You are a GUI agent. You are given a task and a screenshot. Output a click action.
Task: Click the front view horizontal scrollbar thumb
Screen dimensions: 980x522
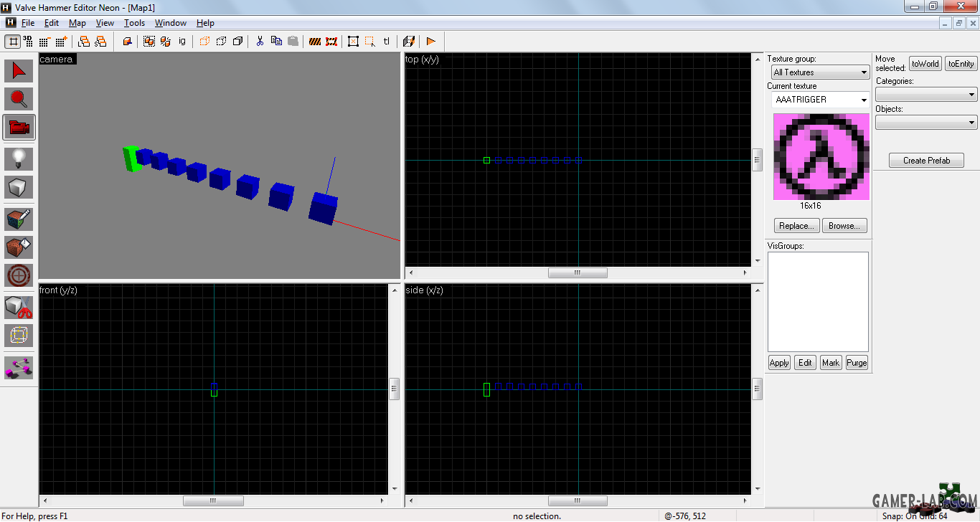pos(213,501)
